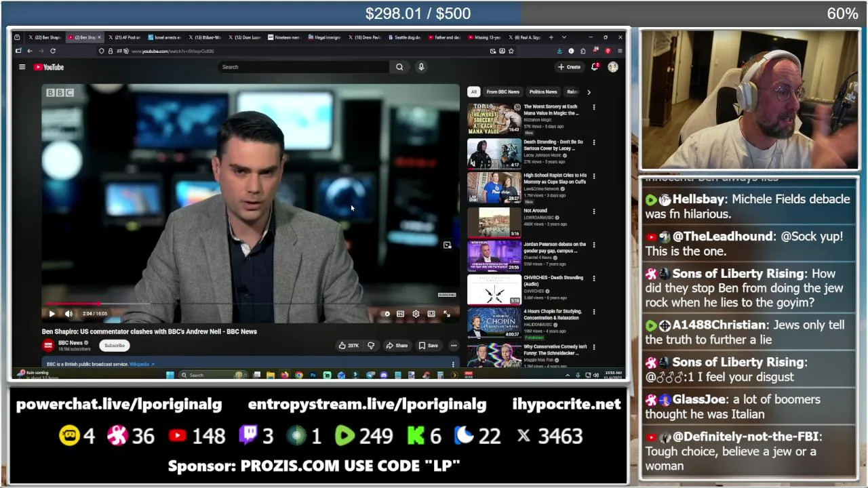Open more actions beside the Save button
The image size is (868, 488).
click(x=454, y=346)
